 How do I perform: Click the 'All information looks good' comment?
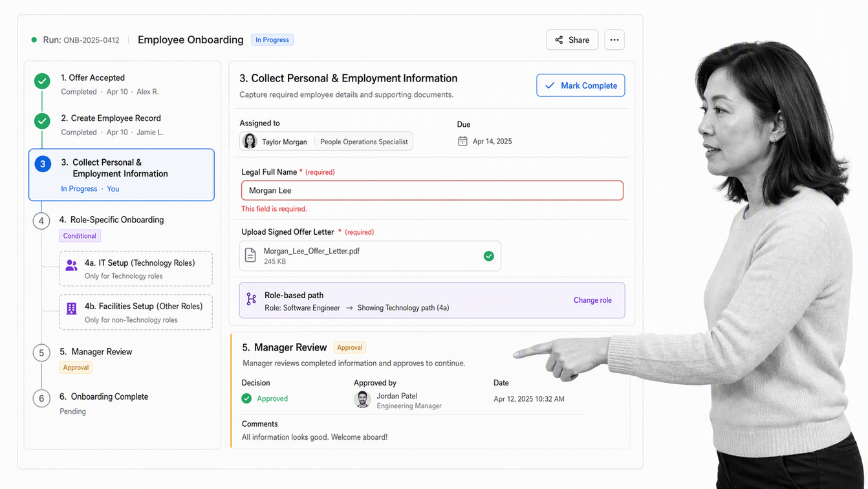click(x=314, y=437)
